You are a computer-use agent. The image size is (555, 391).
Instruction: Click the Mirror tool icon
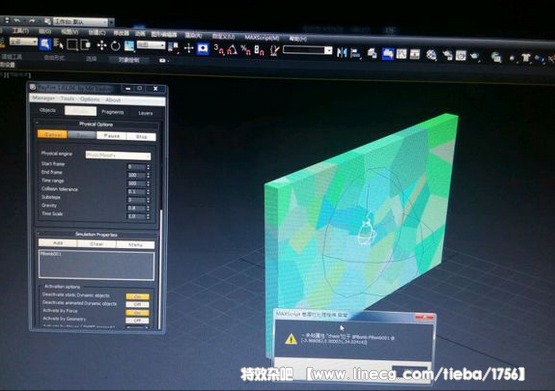point(342,53)
